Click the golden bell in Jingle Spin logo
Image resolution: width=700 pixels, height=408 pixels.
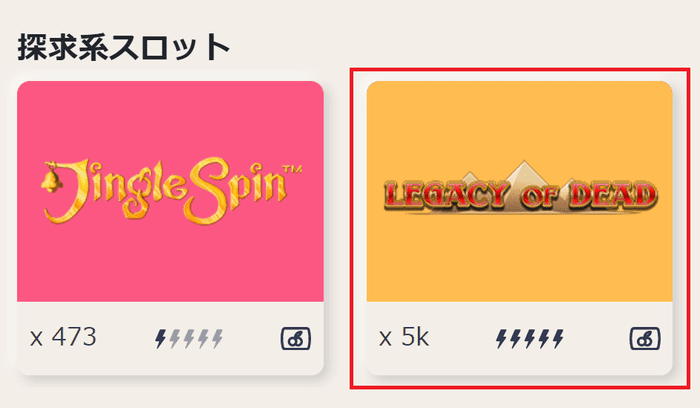coord(51,180)
